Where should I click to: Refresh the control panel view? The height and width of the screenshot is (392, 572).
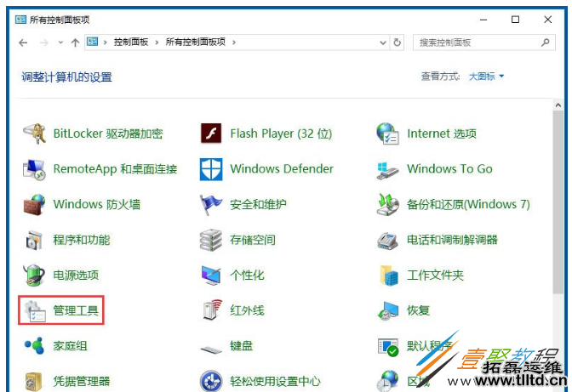397,43
